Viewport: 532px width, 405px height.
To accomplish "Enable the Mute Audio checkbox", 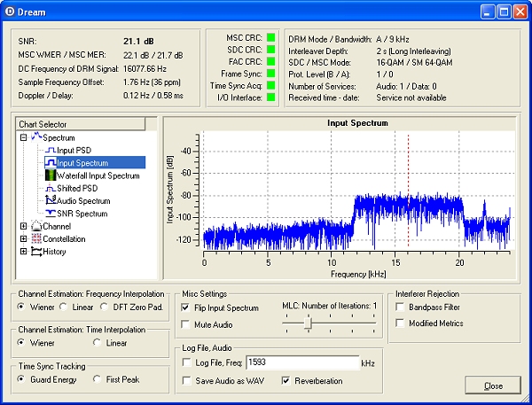I will (x=185, y=325).
